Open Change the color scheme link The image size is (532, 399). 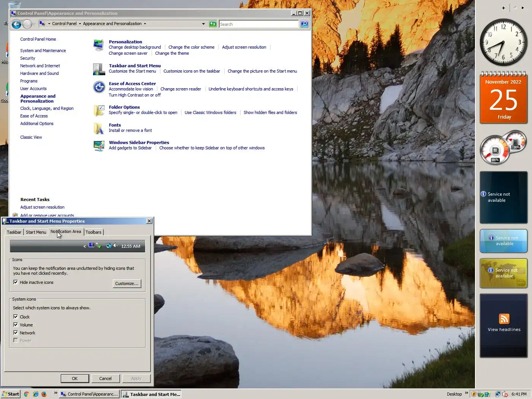(192, 47)
